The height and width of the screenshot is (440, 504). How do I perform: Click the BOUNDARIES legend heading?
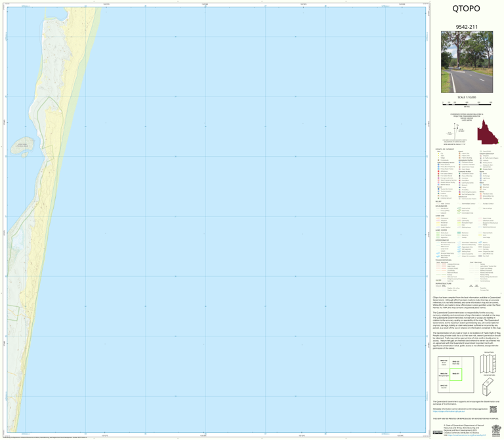pyautogui.click(x=441, y=206)
